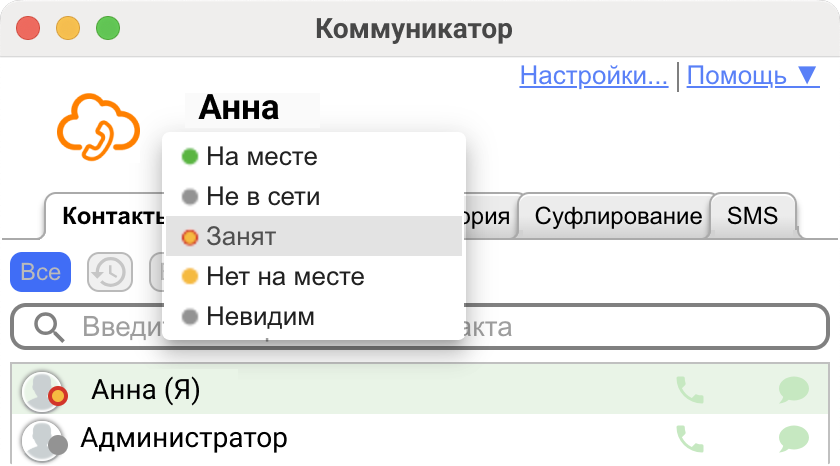This screenshot has width=840, height=466.
Task: Toggle the Все contacts filter
Action: click(40, 272)
